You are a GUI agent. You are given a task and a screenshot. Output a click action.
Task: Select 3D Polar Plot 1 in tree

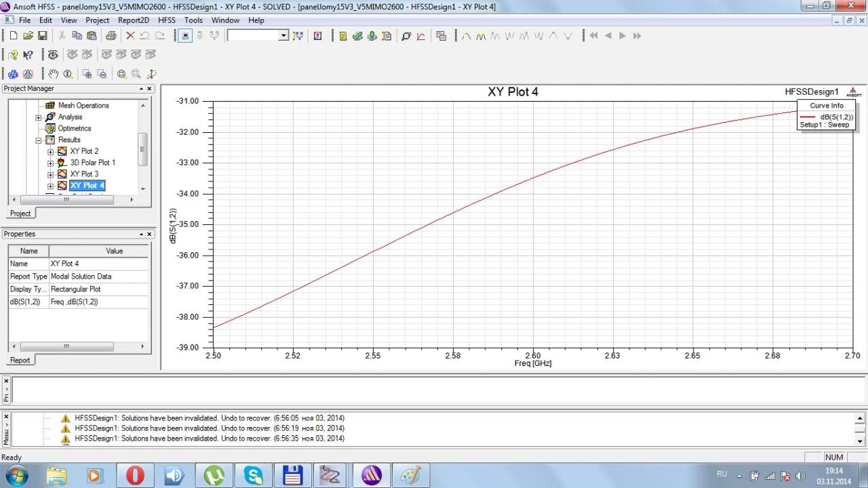92,163
